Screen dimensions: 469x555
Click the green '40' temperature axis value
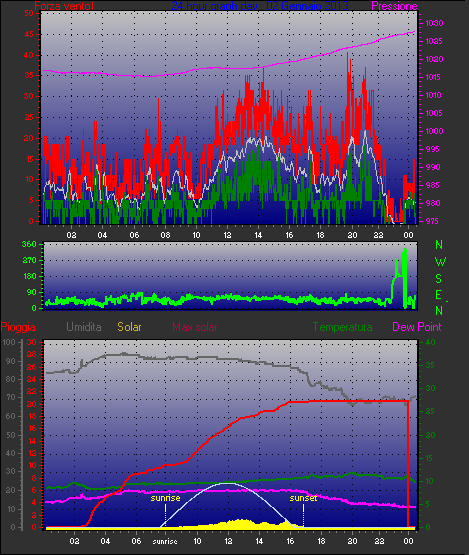click(430, 342)
